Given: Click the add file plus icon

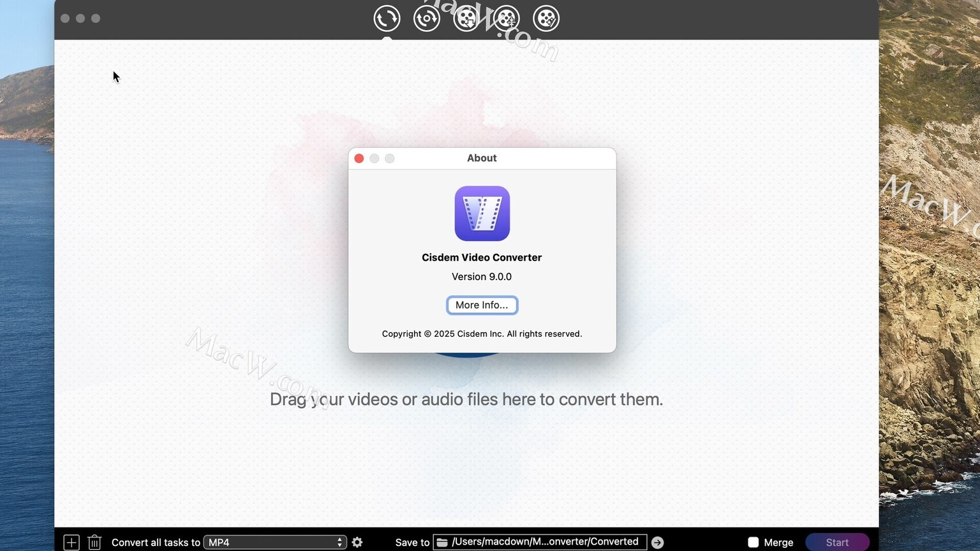Looking at the screenshot, I should click(x=71, y=542).
